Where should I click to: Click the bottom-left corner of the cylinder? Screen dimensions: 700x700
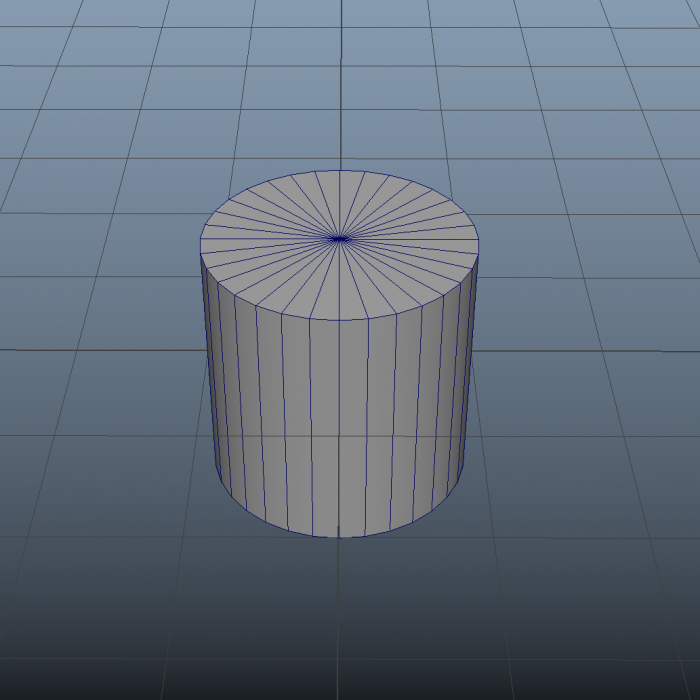pyautogui.click(x=221, y=479)
